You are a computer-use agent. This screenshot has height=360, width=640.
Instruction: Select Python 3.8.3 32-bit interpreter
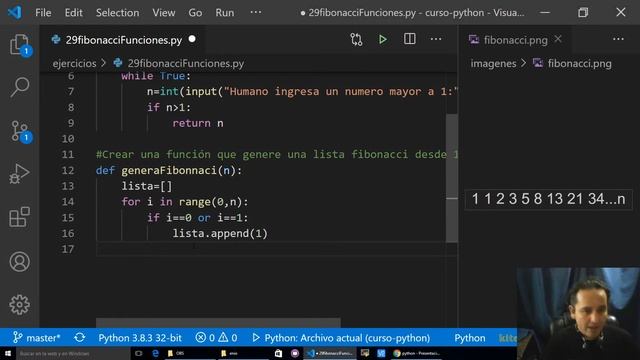click(140, 338)
